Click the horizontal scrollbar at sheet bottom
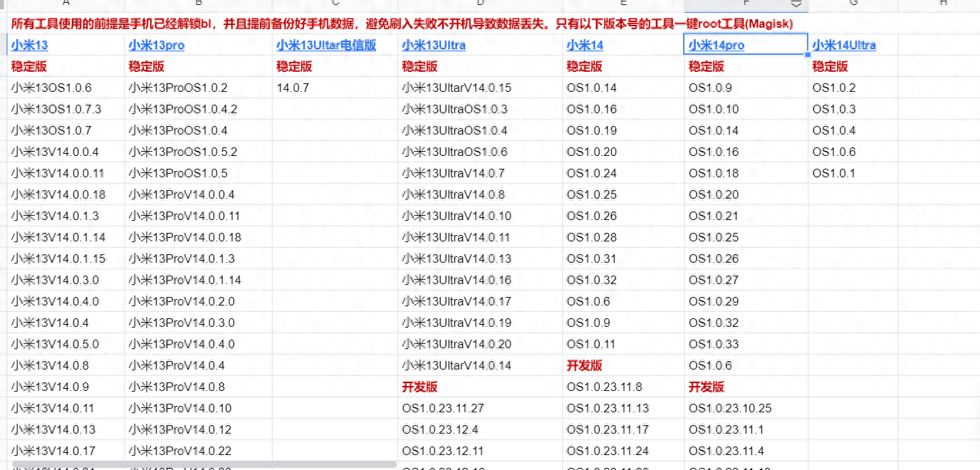This screenshot has width=980, height=470. [x=204, y=464]
